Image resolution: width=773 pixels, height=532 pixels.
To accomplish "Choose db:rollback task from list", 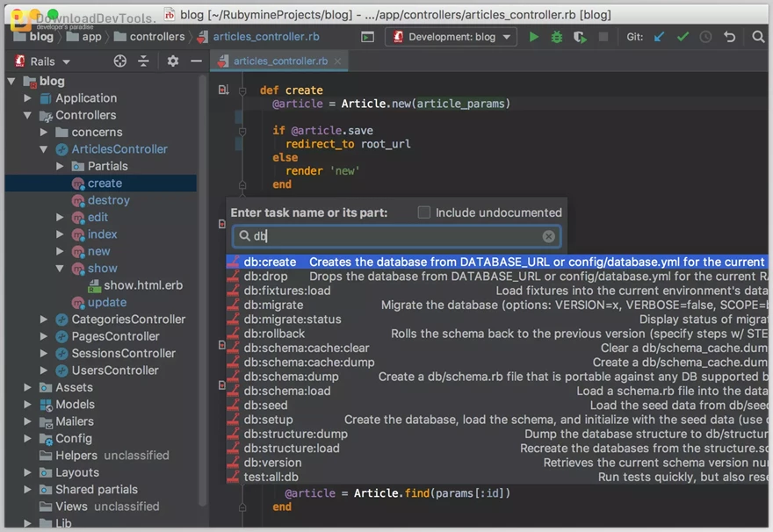I will click(x=497, y=334).
